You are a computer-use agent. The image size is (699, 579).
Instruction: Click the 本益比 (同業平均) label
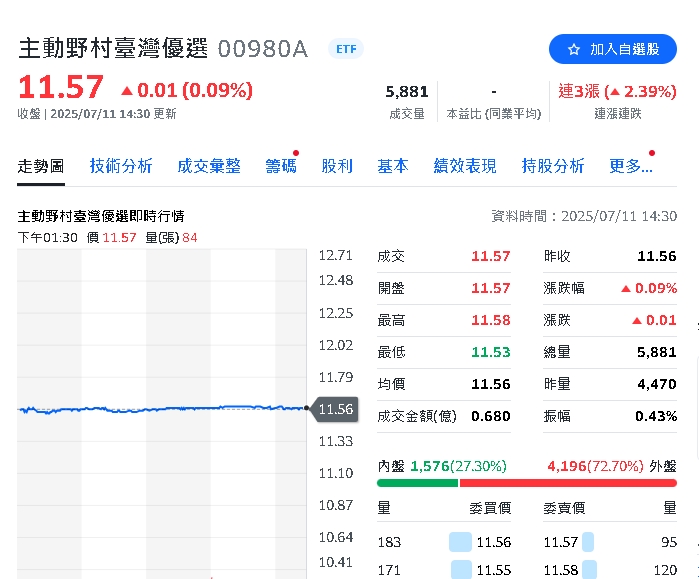tap(493, 114)
